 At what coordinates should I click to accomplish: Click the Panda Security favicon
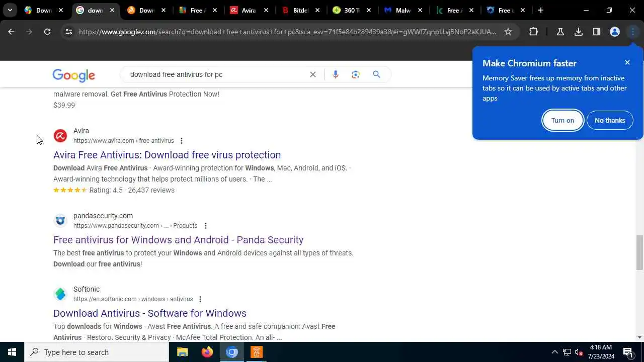point(60,221)
